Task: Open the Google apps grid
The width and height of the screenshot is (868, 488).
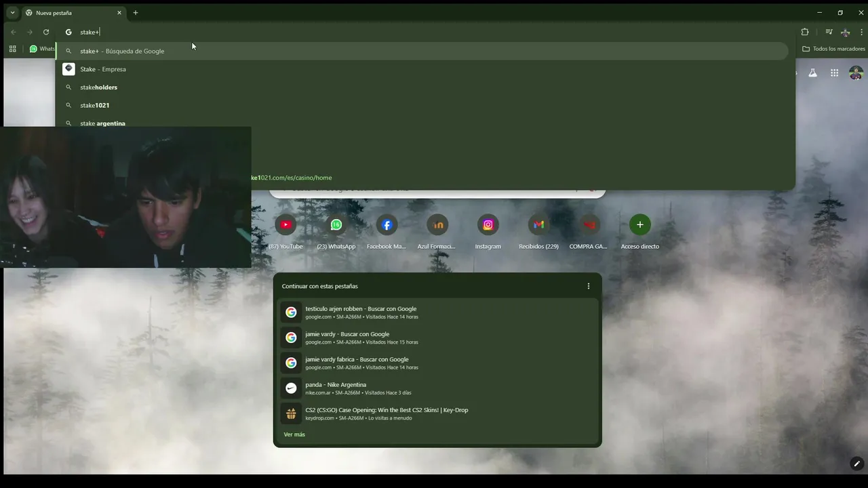Action: click(834, 73)
